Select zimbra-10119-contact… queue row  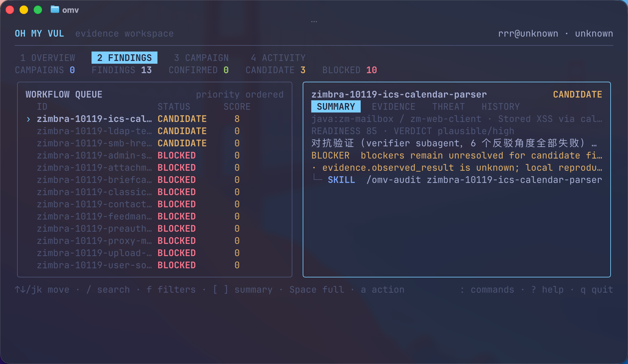coord(155,204)
